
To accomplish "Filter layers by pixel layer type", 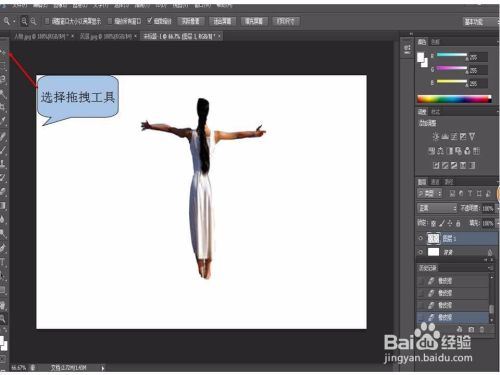I will coord(452,193).
